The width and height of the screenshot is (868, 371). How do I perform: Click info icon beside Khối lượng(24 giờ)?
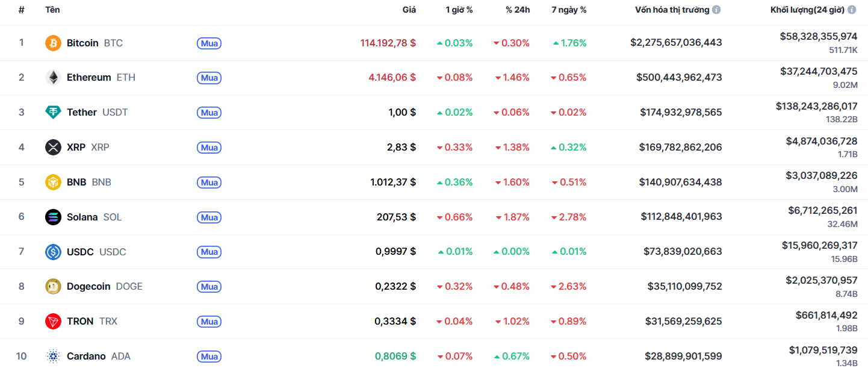coord(852,10)
